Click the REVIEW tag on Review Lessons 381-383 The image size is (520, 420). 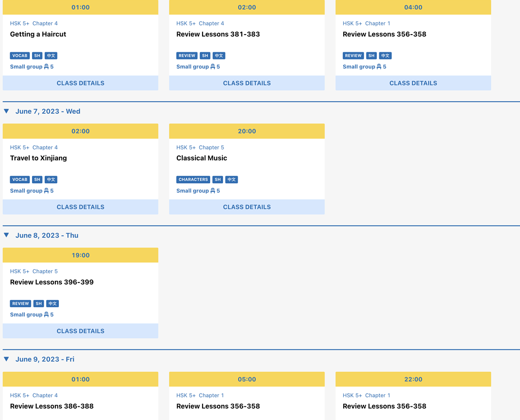(187, 56)
